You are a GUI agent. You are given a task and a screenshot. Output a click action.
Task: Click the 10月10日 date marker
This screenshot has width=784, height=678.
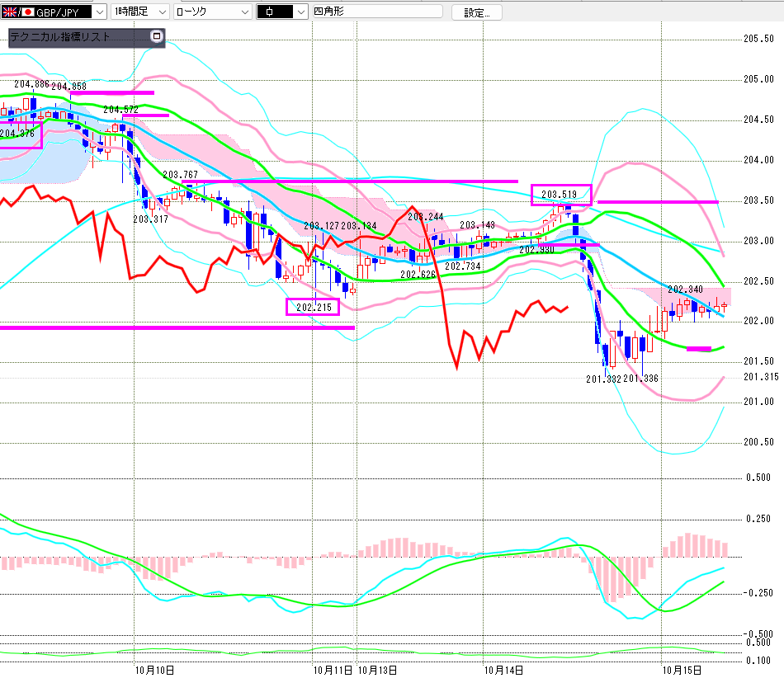pyautogui.click(x=154, y=670)
